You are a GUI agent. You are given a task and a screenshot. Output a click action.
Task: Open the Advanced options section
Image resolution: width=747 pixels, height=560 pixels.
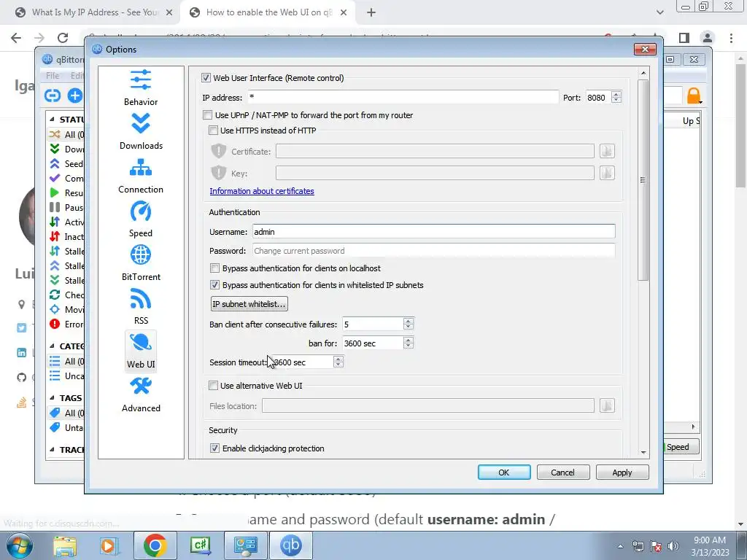[x=141, y=395]
